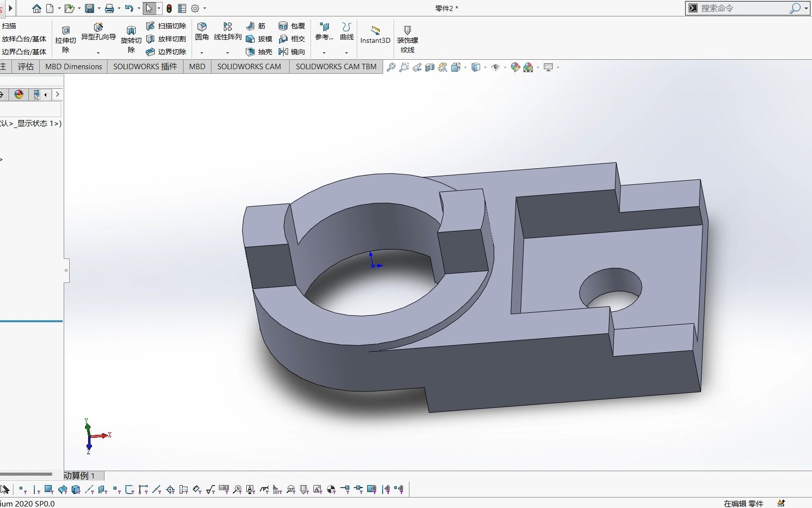
Task: Open the SOLIDWORKS CAM ribbon tab
Action: click(x=249, y=66)
